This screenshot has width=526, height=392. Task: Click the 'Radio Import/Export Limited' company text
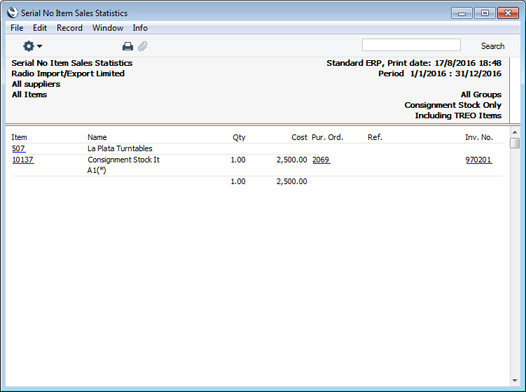pyautogui.click(x=68, y=73)
